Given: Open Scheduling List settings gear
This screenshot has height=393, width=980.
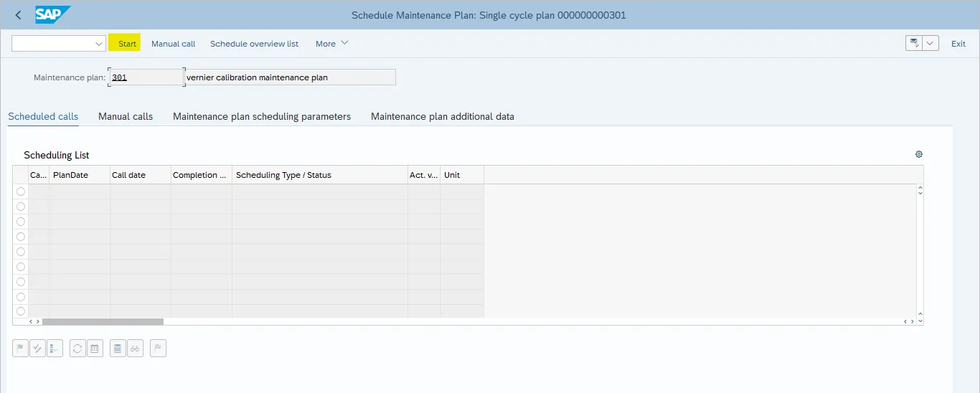Looking at the screenshot, I should click(919, 154).
